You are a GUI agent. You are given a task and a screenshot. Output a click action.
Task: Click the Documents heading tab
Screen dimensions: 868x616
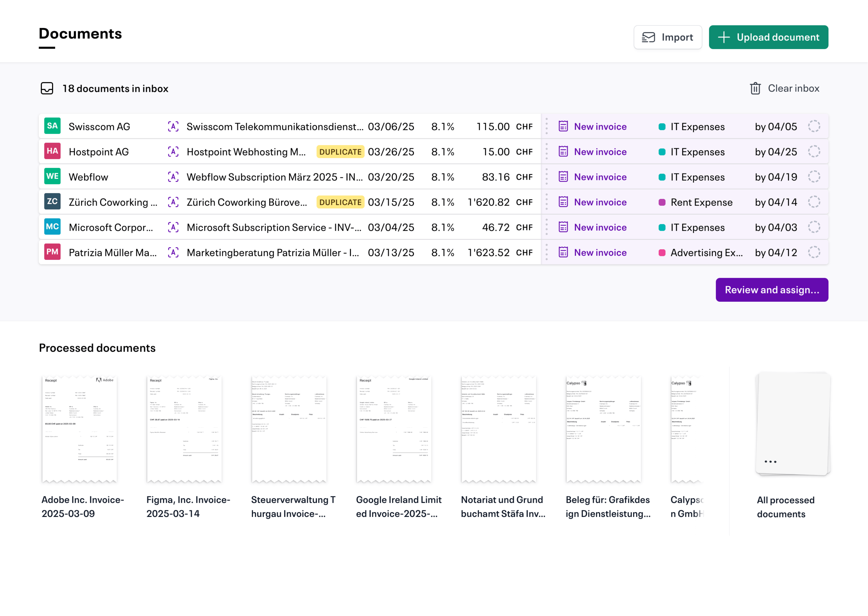pyautogui.click(x=80, y=34)
